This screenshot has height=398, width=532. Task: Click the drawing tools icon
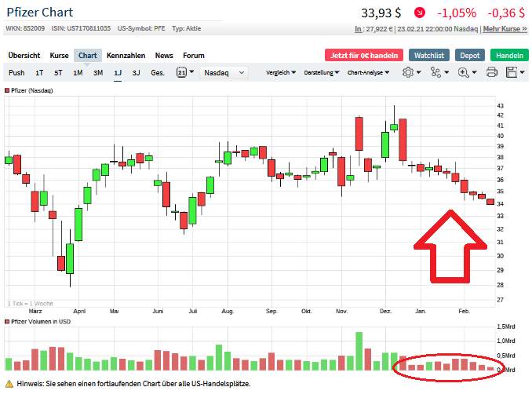click(x=435, y=72)
